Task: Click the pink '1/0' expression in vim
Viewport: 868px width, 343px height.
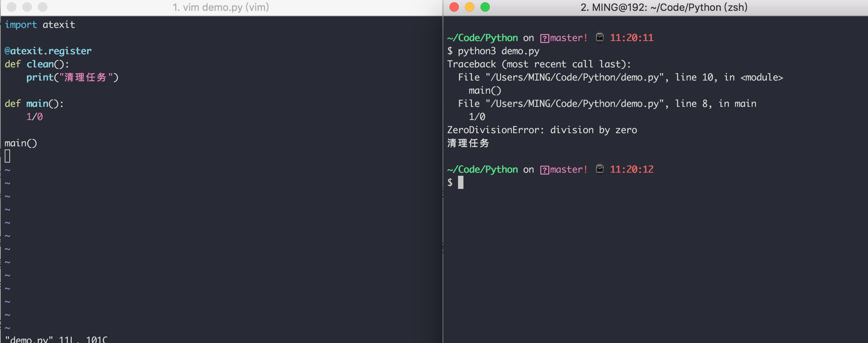Action: 34,117
